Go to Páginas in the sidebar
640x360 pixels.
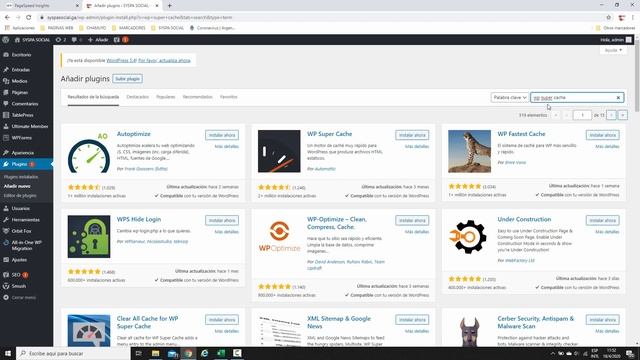(20, 93)
